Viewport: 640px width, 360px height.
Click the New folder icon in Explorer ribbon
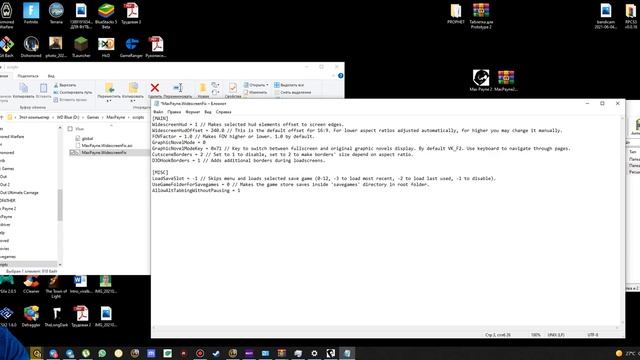tap(203, 88)
